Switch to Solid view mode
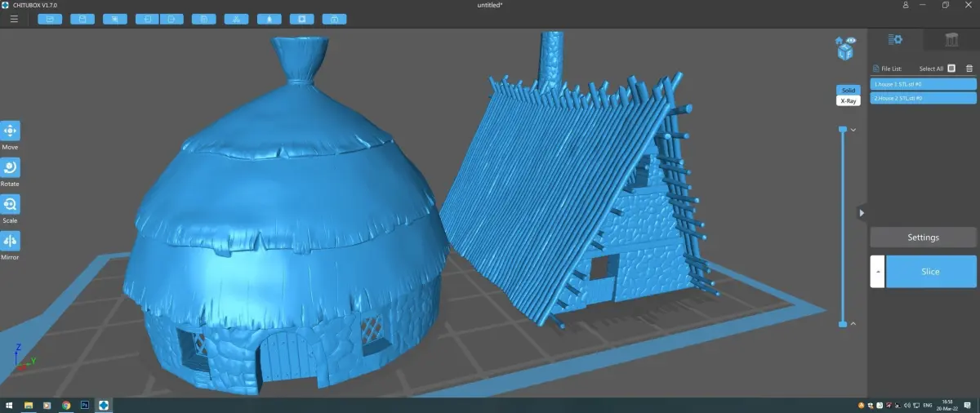Image resolution: width=980 pixels, height=413 pixels. pos(849,90)
